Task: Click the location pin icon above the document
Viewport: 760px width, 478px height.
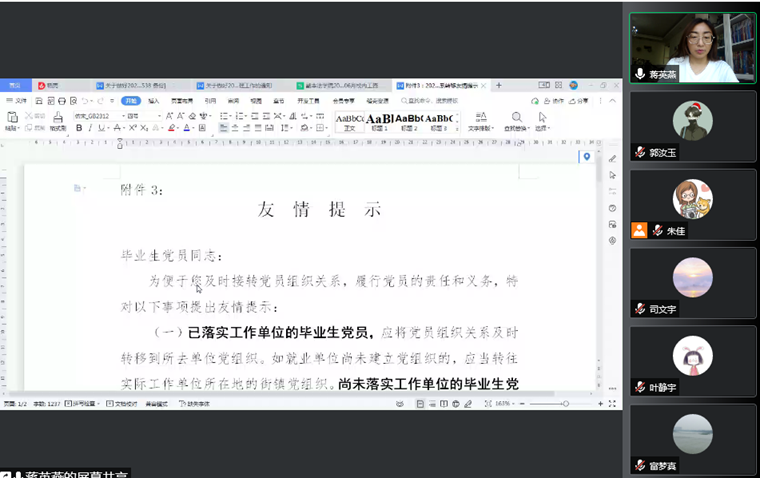Action: (587, 157)
